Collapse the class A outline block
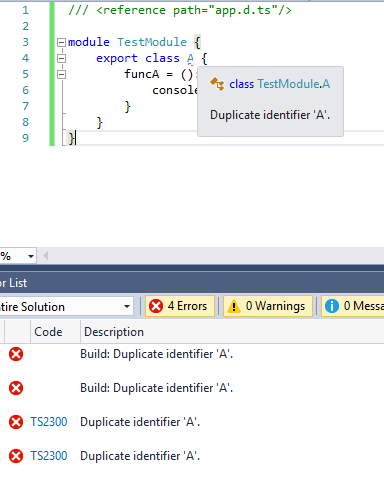This screenshot has height=477, width=384. 61,58
